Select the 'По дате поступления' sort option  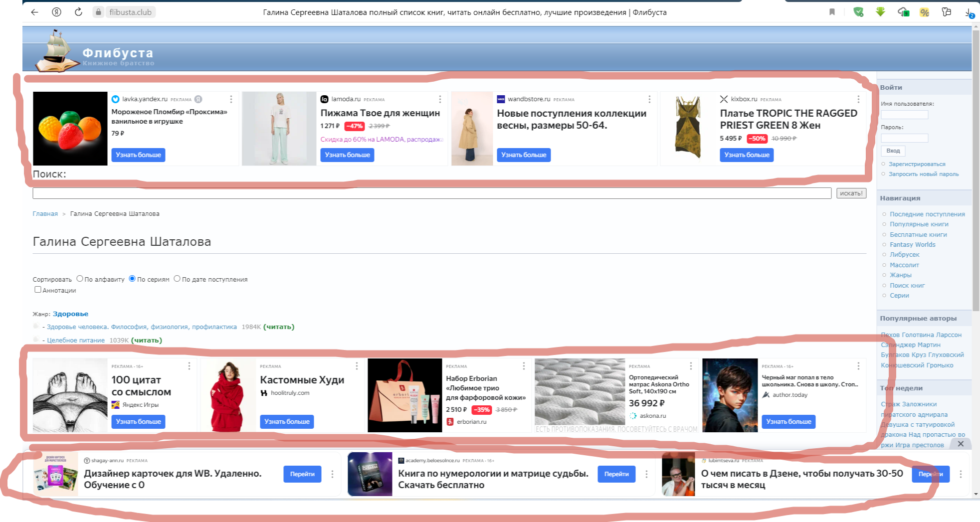tap(177, 279)
